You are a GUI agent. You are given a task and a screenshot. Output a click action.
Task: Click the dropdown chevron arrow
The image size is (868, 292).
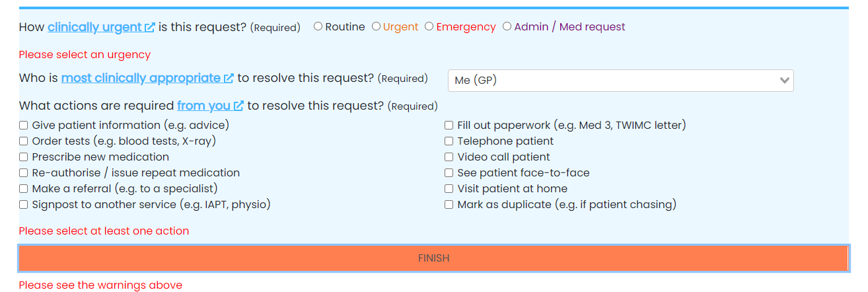click(x=784, y=81)
